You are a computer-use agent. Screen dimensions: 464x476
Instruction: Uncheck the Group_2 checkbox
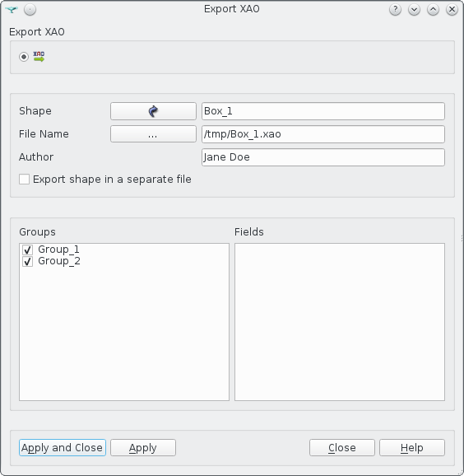pyautogui.click(x=27, y=261)
